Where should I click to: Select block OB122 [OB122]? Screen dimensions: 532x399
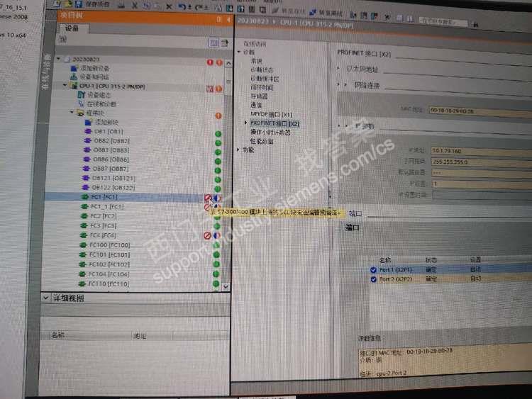[x=109, y=188]
